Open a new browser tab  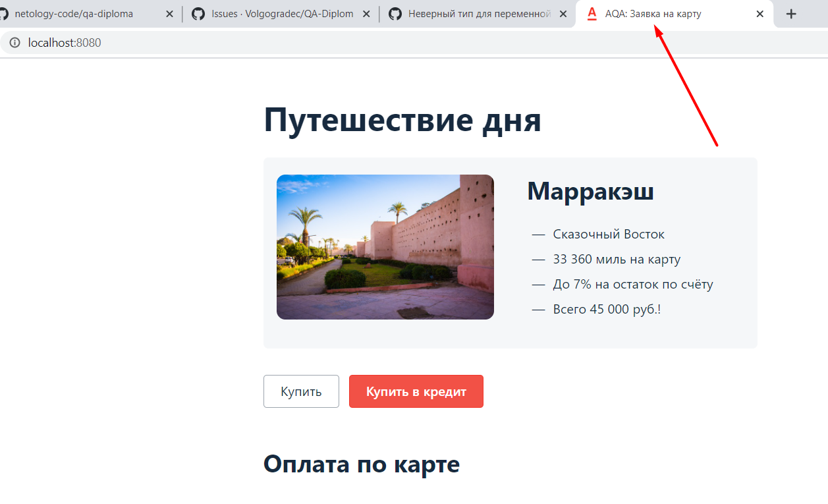point(792,14)
